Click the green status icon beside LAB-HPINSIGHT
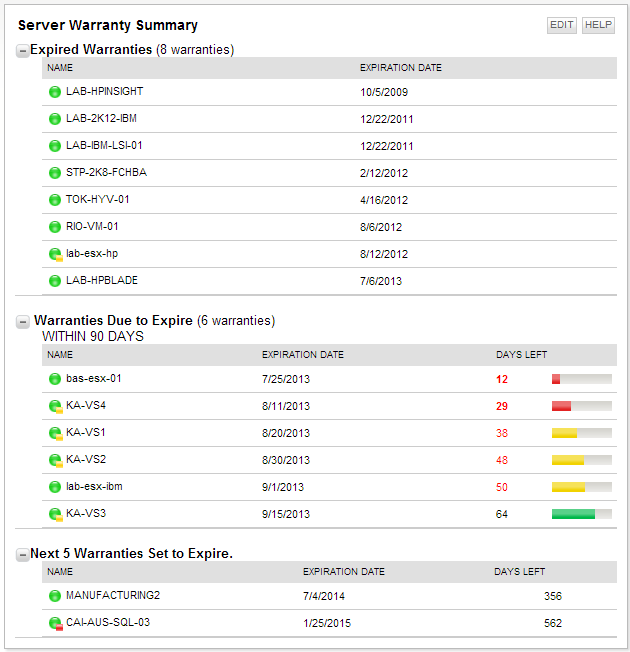 55,92
